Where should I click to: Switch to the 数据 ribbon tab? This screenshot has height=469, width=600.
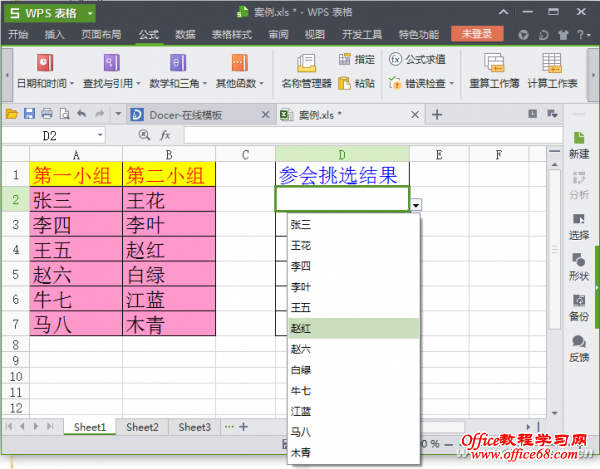185,33
